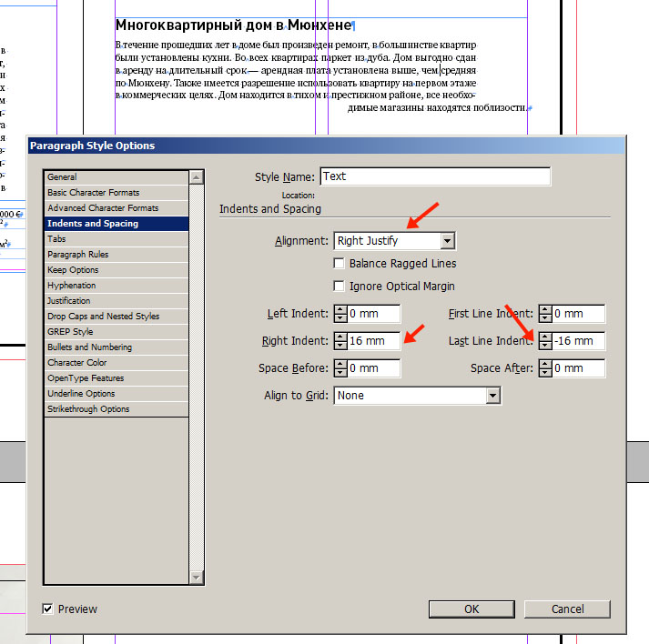Click the document line starting 'В течение прошедших лет'
Screen dimensions: 649x644
point(296,45)
